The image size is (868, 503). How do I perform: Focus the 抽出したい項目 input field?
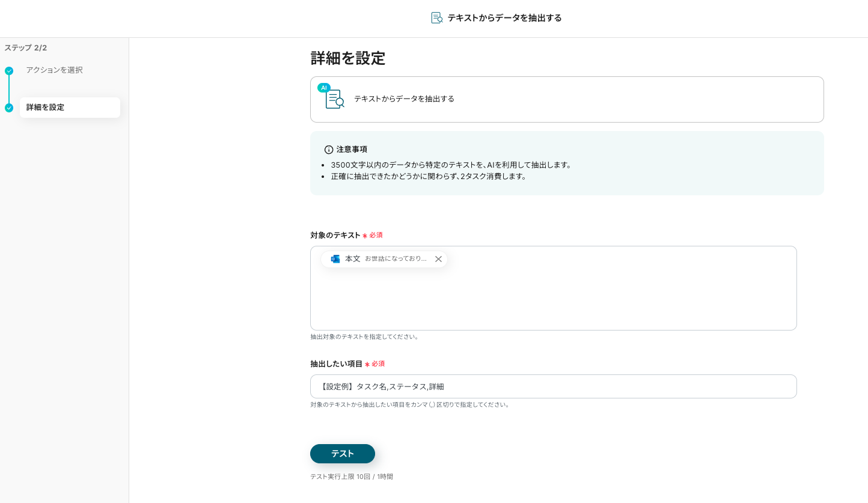[x=554, y=386]
